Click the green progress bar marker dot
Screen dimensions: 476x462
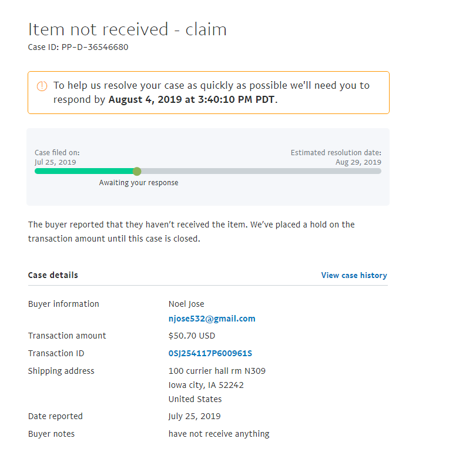pyautogui.click(x=137, y=171)
